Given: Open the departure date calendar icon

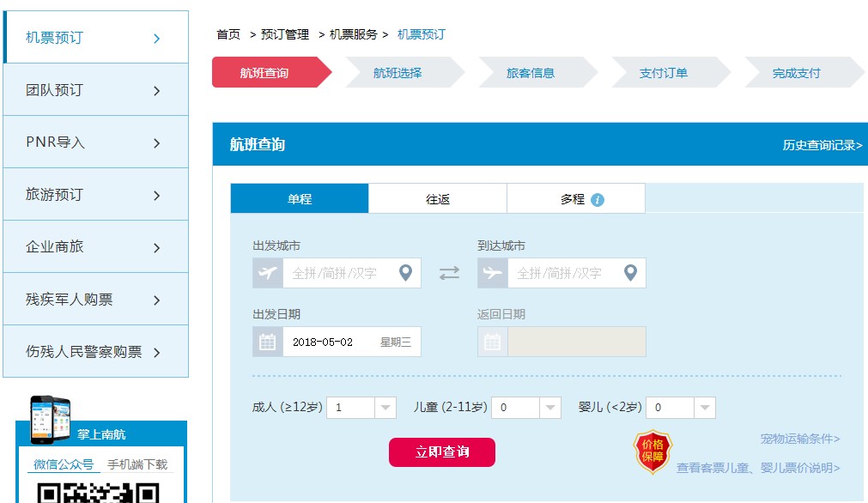Looking at the screenshot, I should 268,342.
